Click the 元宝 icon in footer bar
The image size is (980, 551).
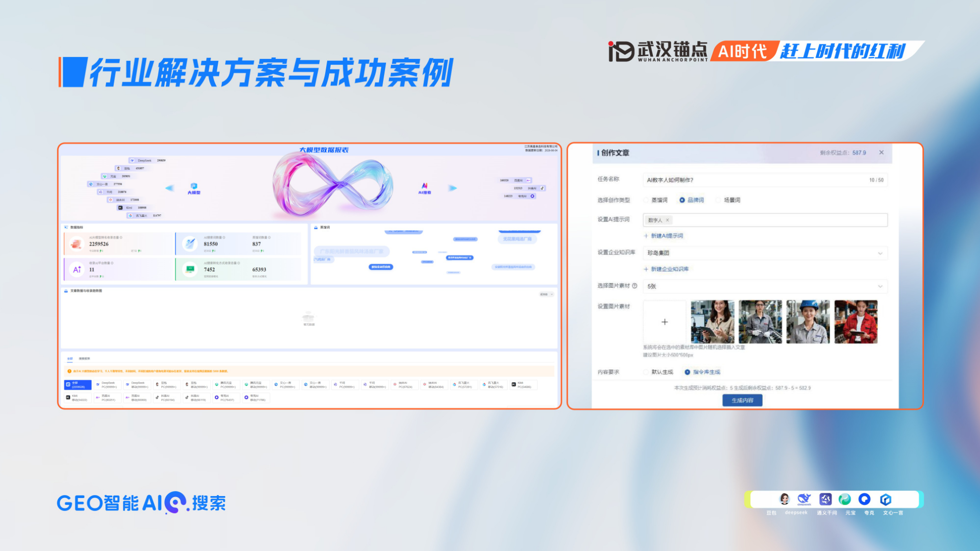pyautogui.click(x=845, y=499)
